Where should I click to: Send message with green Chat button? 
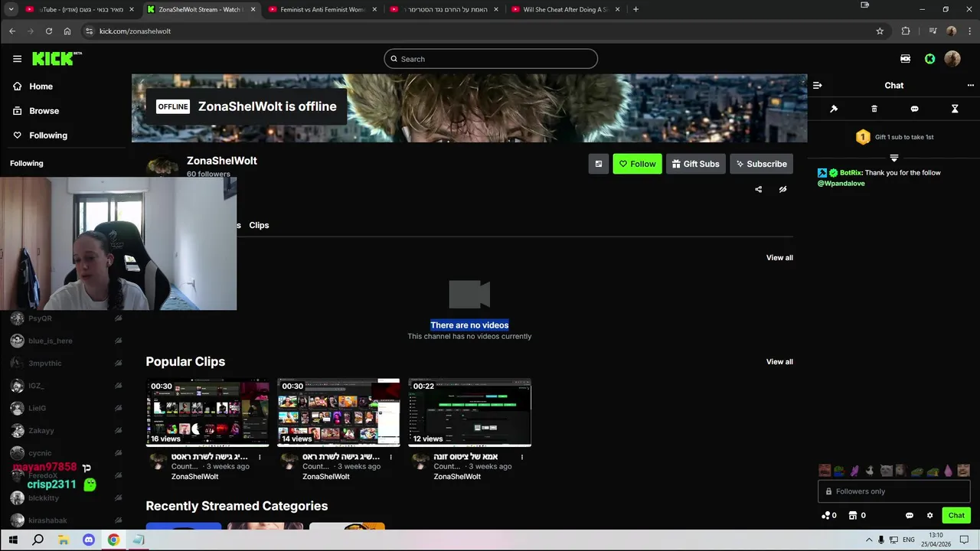point(956,515)
